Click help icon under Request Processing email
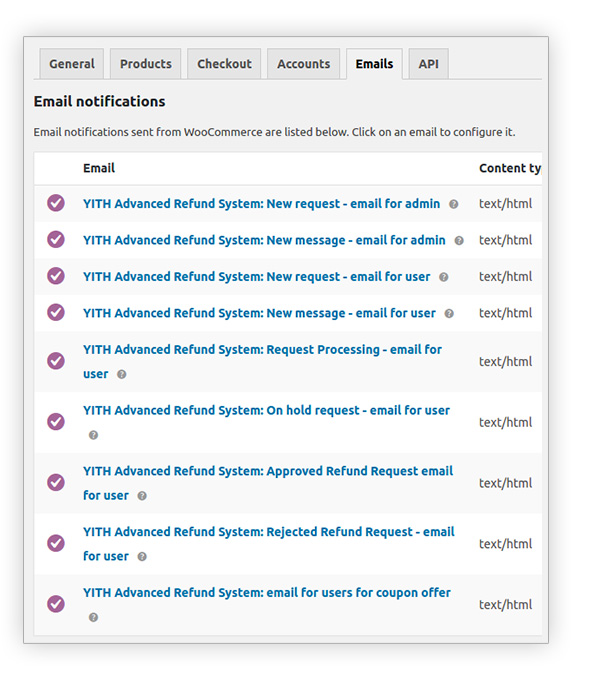Viewport: 600px width, 680px height. click(122, 375)
